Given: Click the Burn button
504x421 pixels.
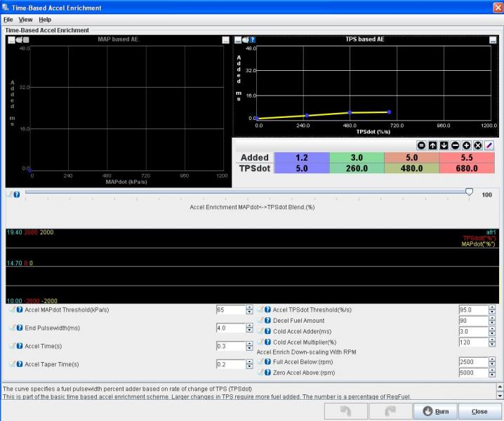Looking at the screenshot, I should tap(436, 411).
